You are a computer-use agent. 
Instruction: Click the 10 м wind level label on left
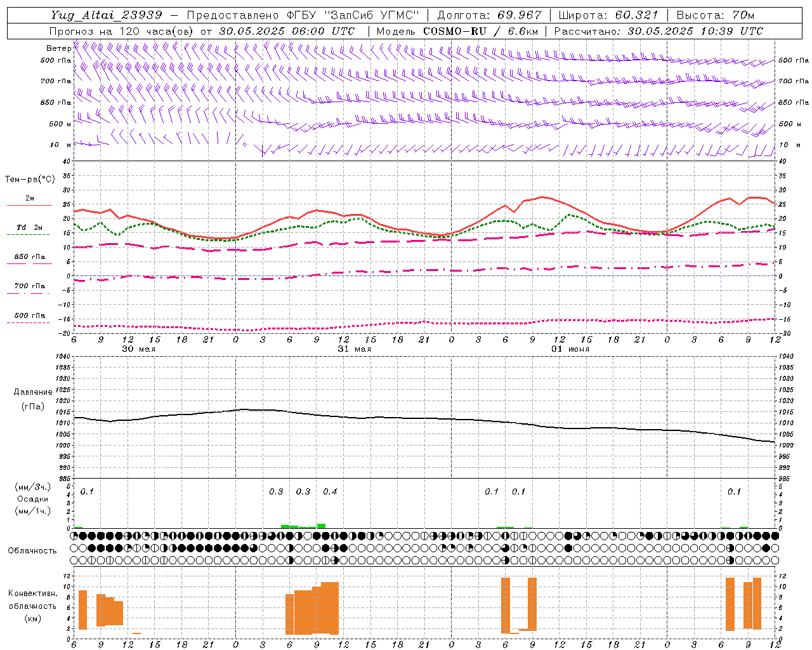click(x=60, y=145)
